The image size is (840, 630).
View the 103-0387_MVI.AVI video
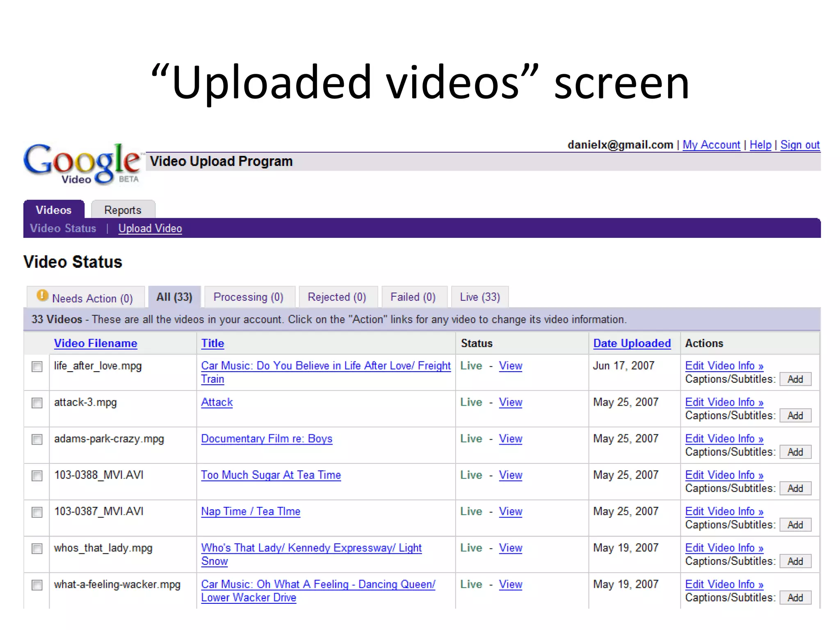click(511, 511)
